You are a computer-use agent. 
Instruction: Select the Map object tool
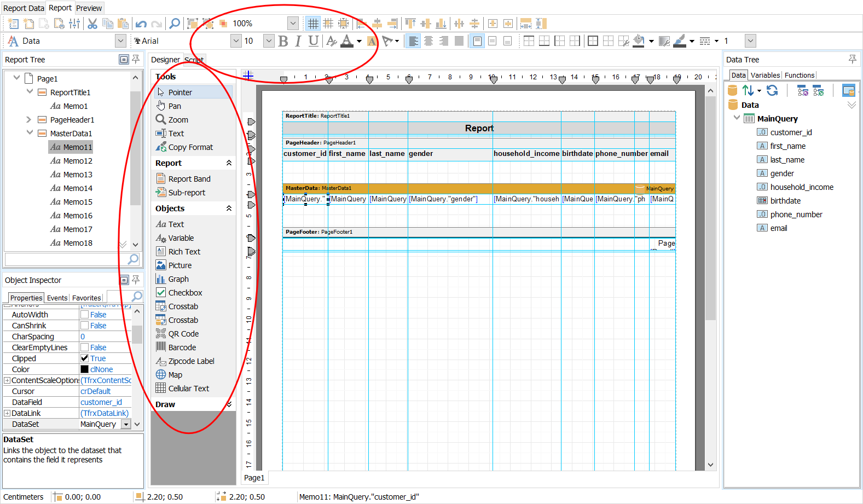175,375
